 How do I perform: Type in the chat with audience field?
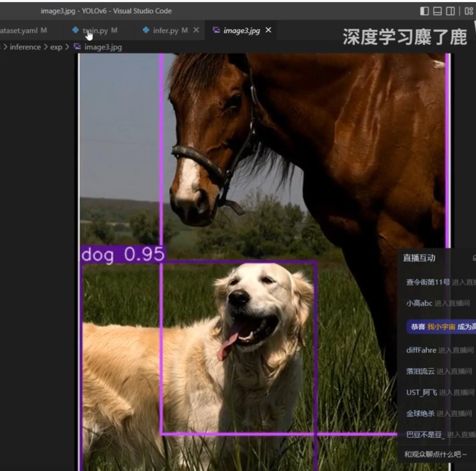point(435,454)
